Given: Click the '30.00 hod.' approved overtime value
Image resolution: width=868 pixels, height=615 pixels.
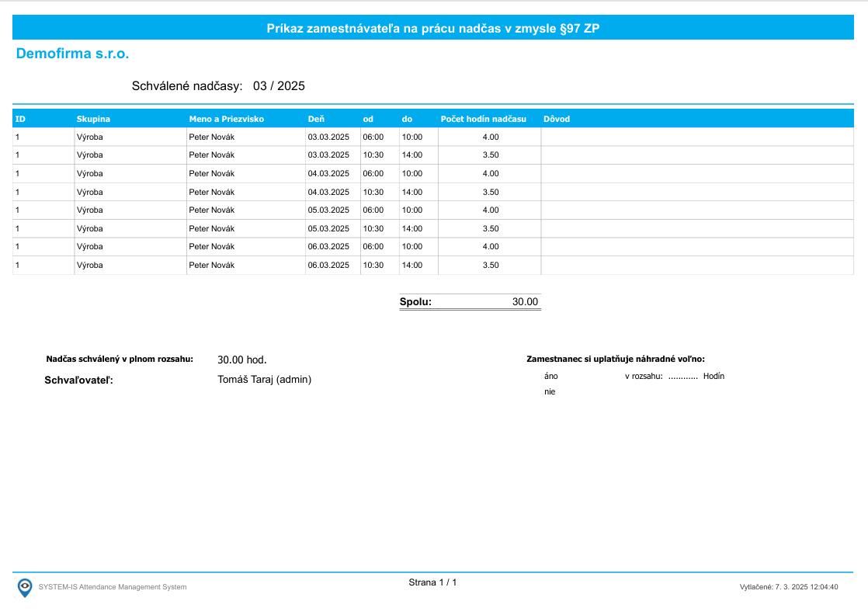Looking at the screenshot, I should (x=241, y=360).
